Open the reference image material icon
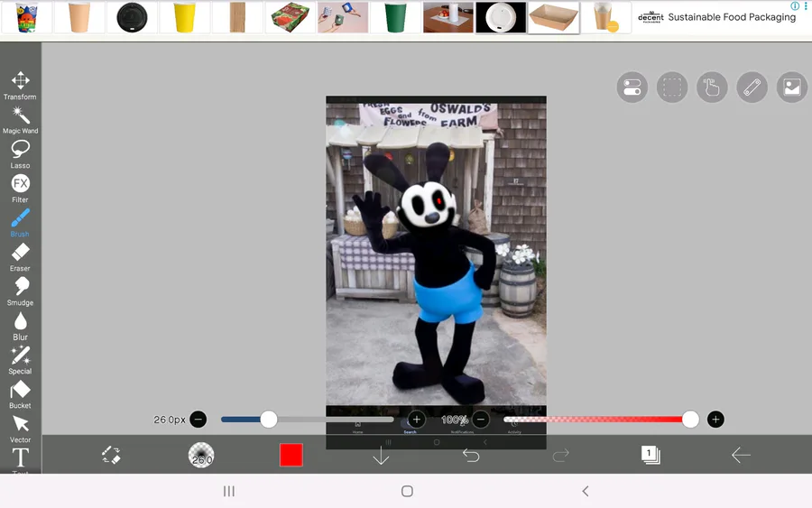 (792, 87)
